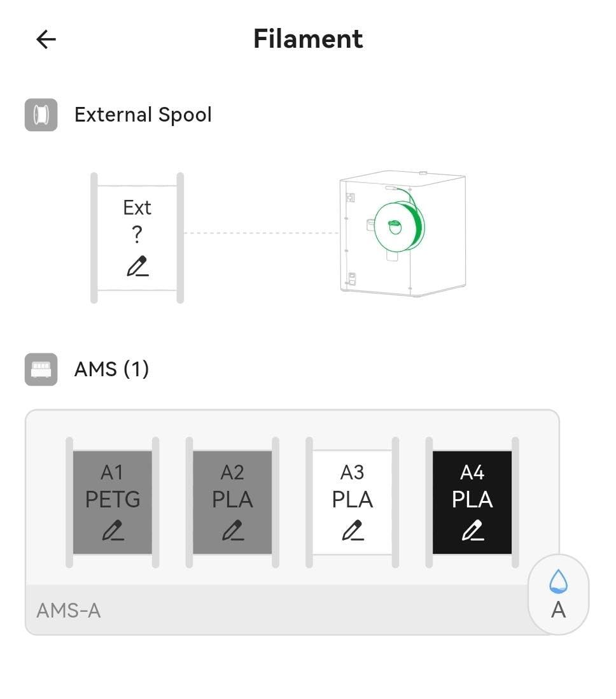Tap the "AMS (1)" heading
The width and height of the screenshot is (616, 699).
[112, 369]
